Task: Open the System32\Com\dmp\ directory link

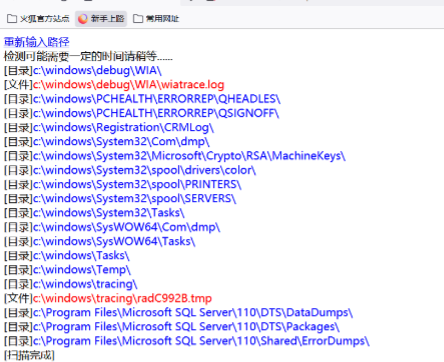Action: pos(121,142)
